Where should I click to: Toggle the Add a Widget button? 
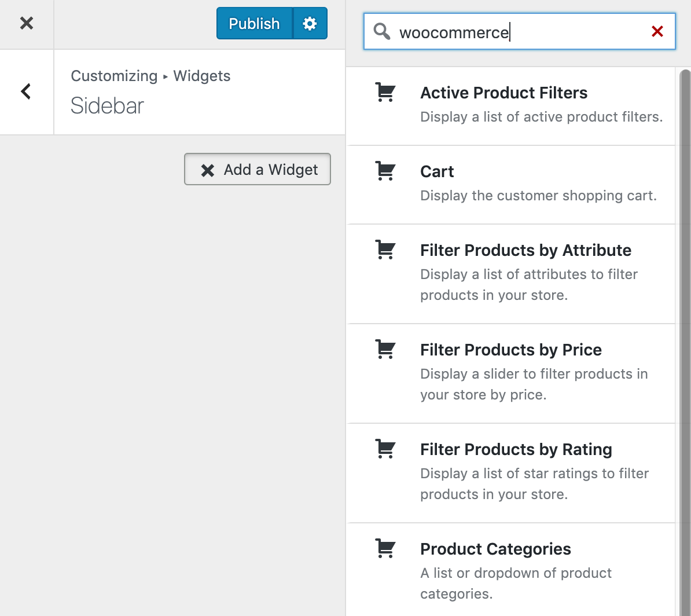(258, 170)
